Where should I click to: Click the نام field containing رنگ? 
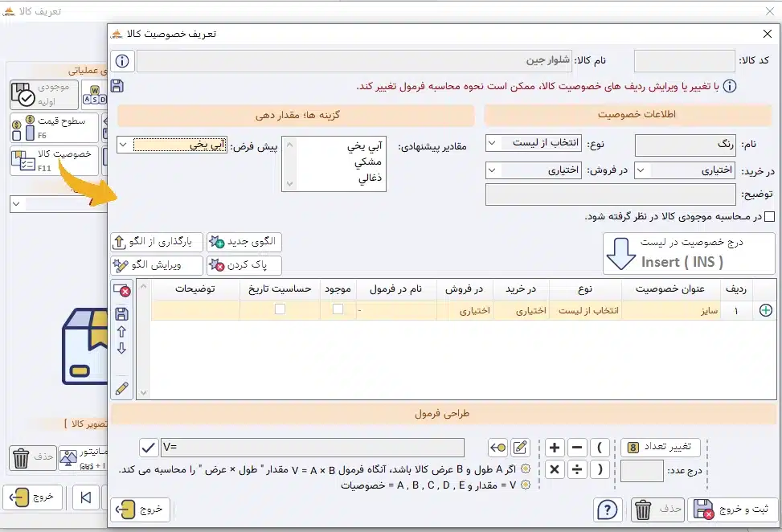(x=686, y=145)
